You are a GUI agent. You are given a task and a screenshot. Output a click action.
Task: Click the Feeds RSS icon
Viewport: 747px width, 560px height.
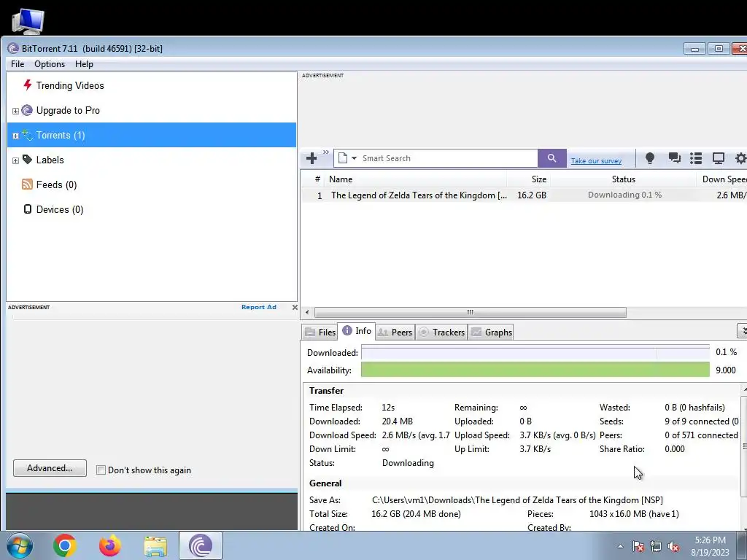27,184
